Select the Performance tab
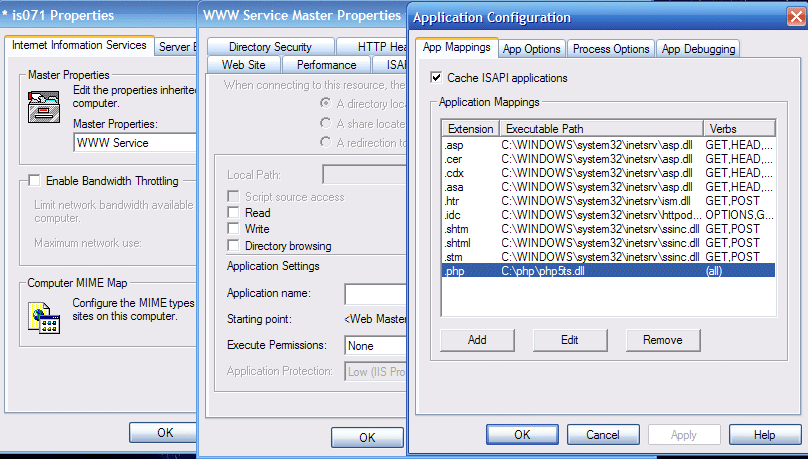 [327, 65]
